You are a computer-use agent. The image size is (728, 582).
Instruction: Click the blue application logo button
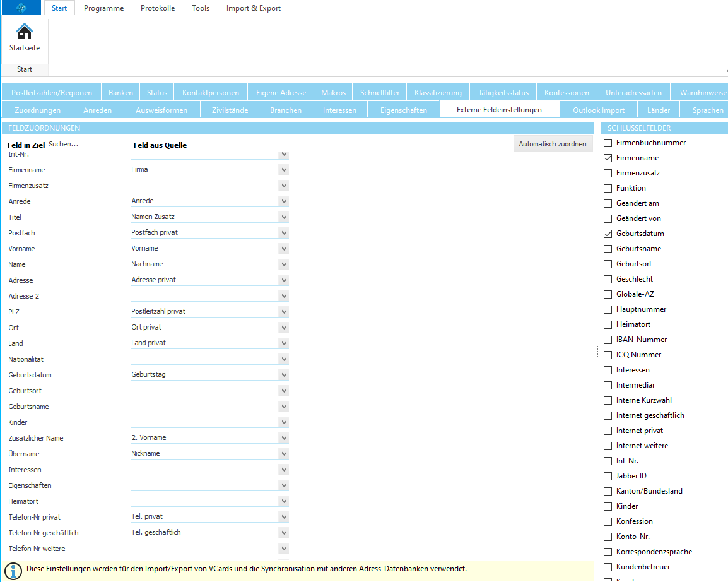click(x=21, y=8)
